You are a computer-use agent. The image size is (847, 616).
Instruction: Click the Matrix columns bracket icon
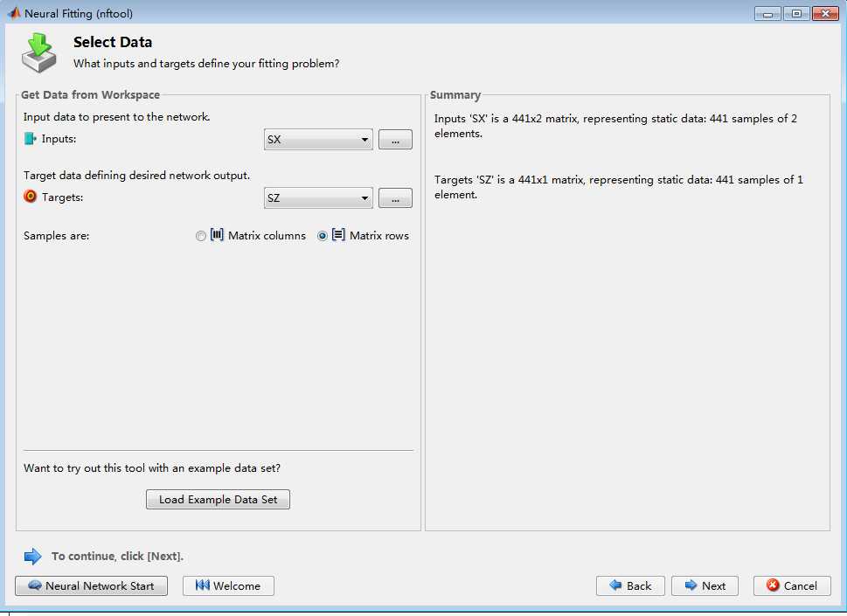click(x=217, y=235)
